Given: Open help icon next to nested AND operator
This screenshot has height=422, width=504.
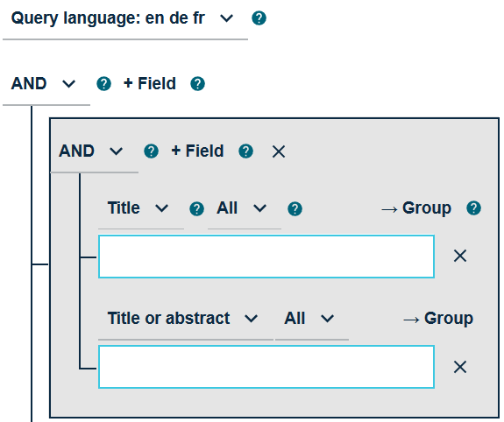Looking at the screenshot, I should pos(151,151).
